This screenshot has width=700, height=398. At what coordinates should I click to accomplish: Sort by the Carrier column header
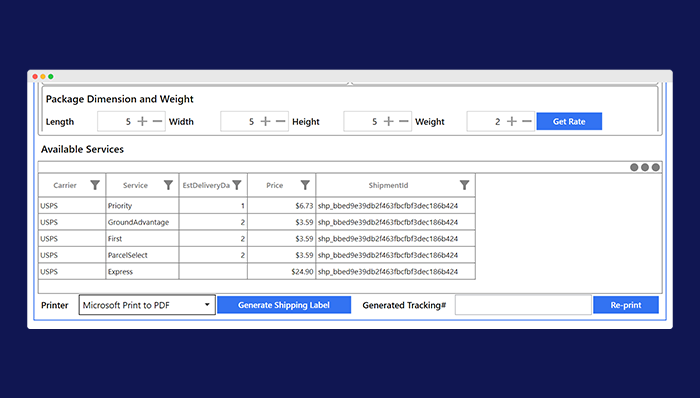tap(65, 185)
